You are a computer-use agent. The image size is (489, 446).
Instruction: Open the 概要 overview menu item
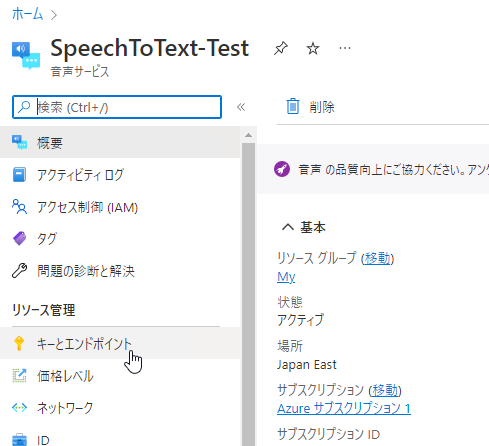pyautogui.click(x=120, y=143)
